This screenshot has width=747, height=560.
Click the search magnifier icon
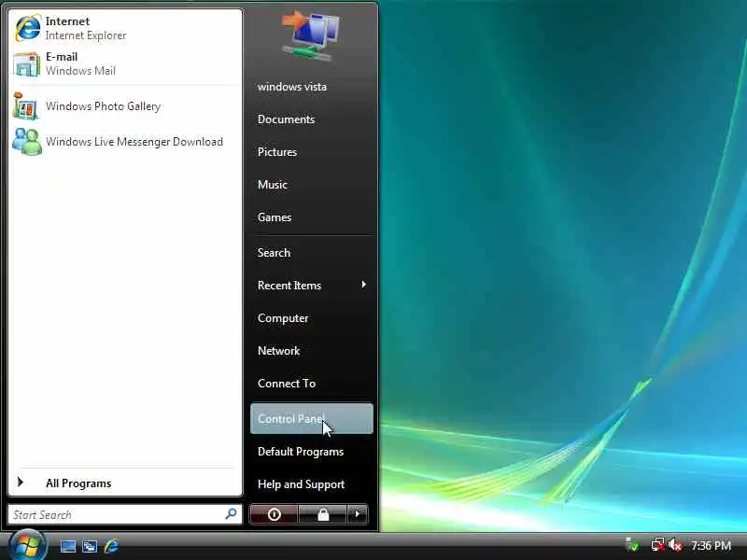point(231,514)
